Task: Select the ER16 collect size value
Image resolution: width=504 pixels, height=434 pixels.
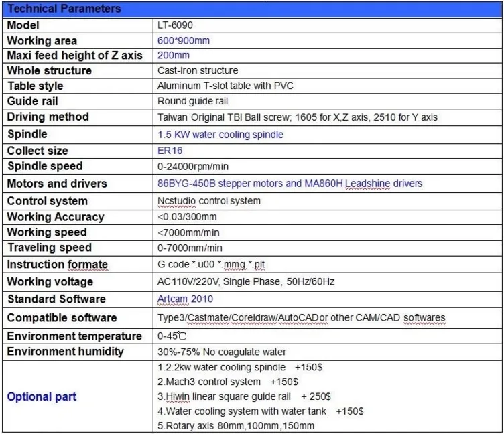Action: tap(170, 151)
